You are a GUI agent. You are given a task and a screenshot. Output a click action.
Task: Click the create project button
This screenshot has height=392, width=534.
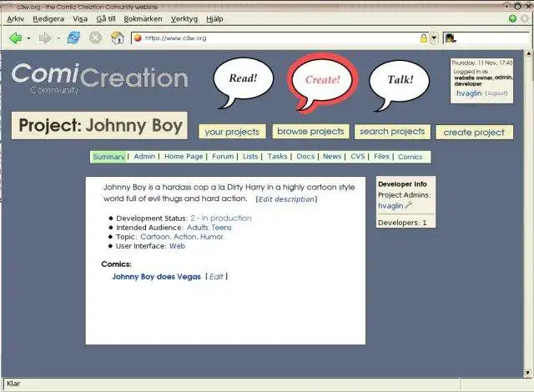pyautogui.click(x=474, y=132)
